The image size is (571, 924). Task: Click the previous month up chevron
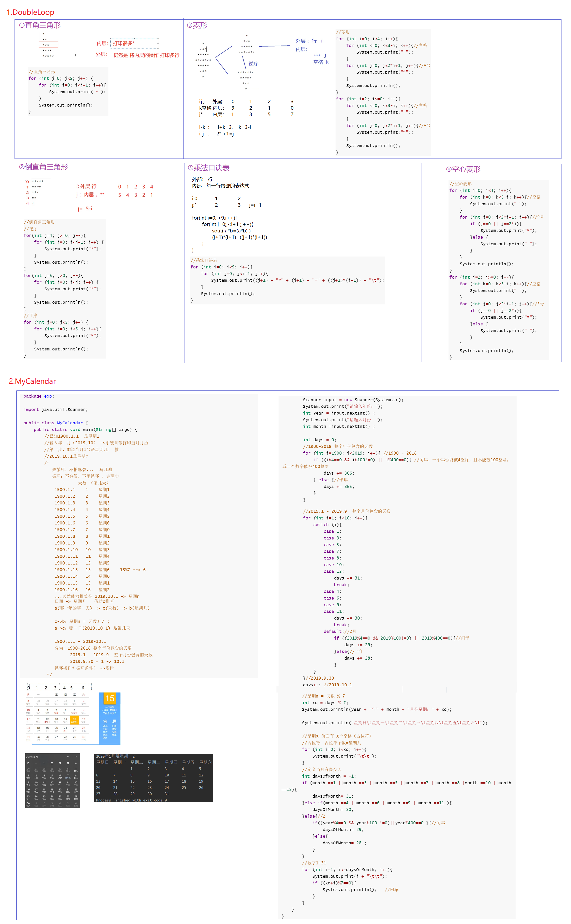[x=68, y=757]
